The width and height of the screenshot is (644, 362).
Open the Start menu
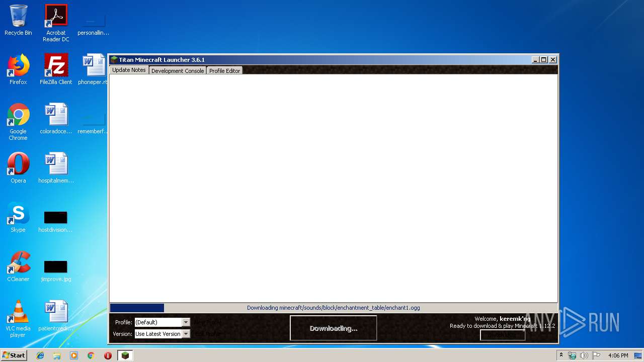tap(14, 355)
